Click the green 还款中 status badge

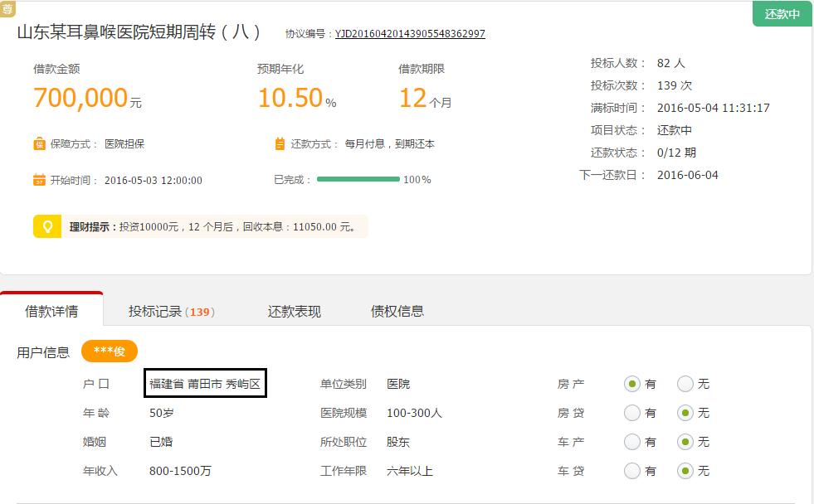click(x=781, y=14)
